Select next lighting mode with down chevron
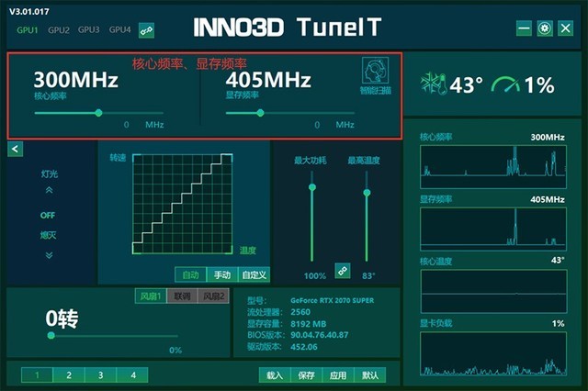This screenshot has height=391, width=588. 49,255
